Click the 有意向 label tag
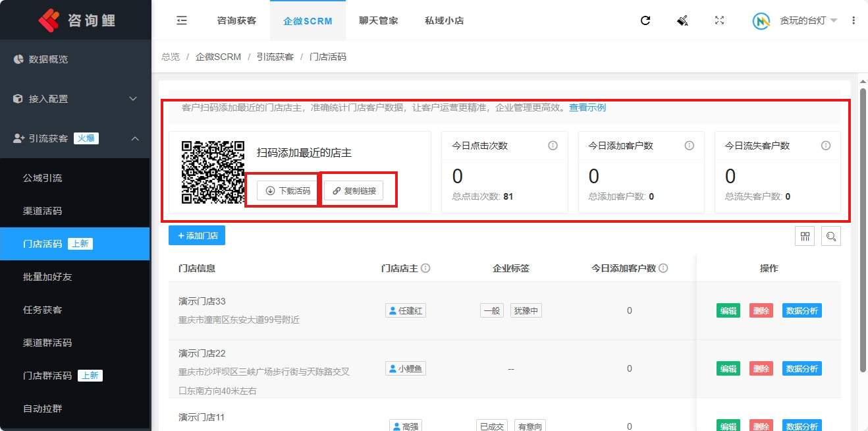Viewport: 868px width, 431px height. (x=530, y=426)
